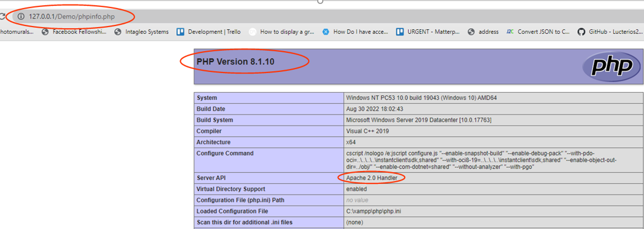The image size is (644, 229).
Task: Click the site information icon in address bar
Action: click(x=21, y=17)
